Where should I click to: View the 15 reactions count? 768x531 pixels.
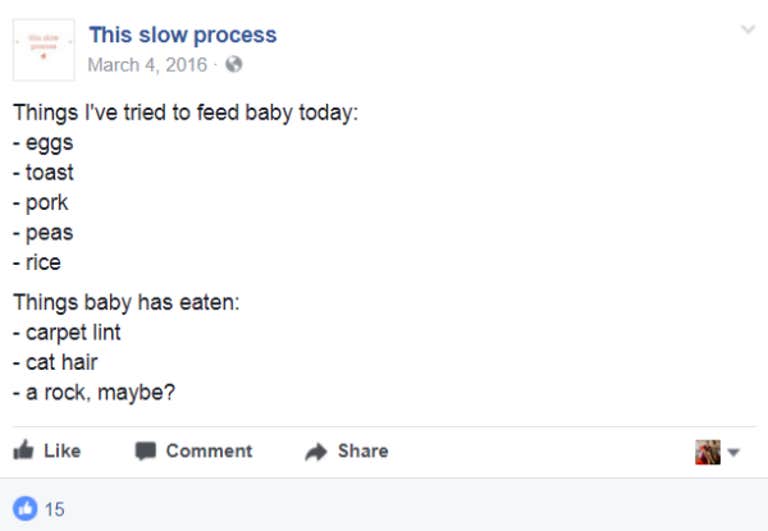click(54, 509)
